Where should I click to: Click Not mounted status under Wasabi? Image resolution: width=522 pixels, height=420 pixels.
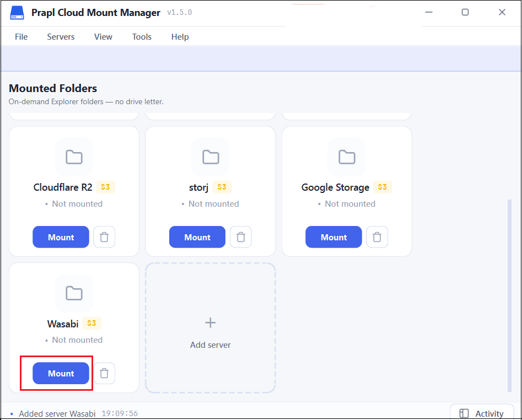74,340
